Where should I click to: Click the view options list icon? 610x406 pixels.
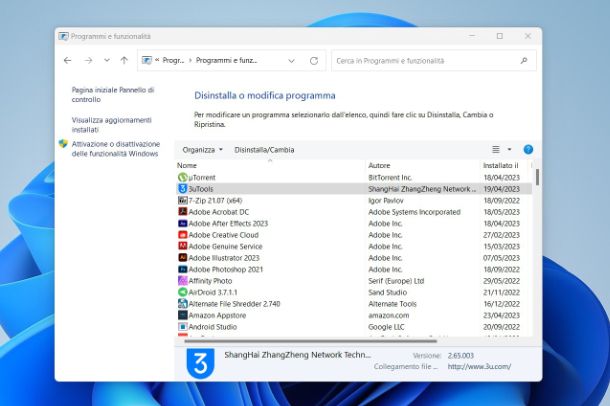point(496,149)
